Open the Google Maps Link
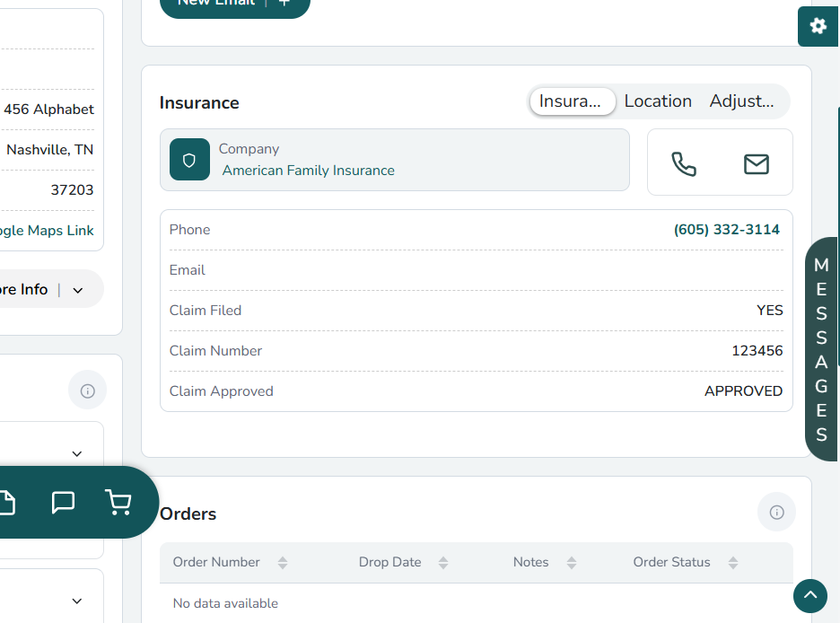 [x=45, y=231]
